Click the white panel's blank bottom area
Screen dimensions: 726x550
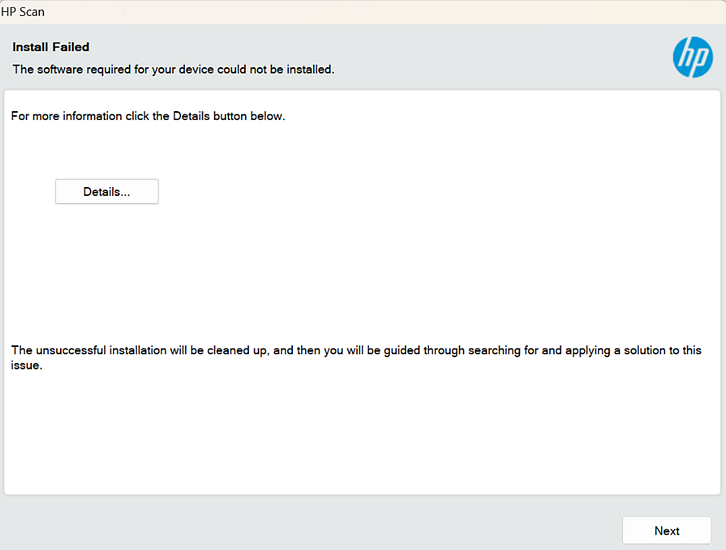(360, 440)
